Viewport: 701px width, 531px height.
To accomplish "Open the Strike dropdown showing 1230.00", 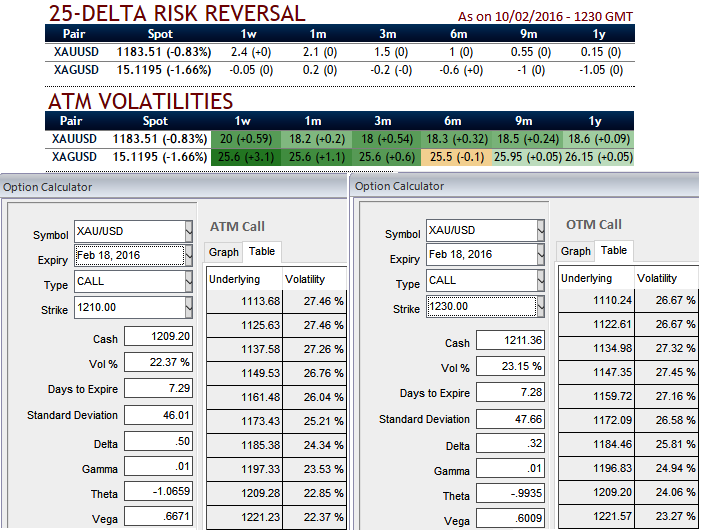I will (x=540, y=306).
